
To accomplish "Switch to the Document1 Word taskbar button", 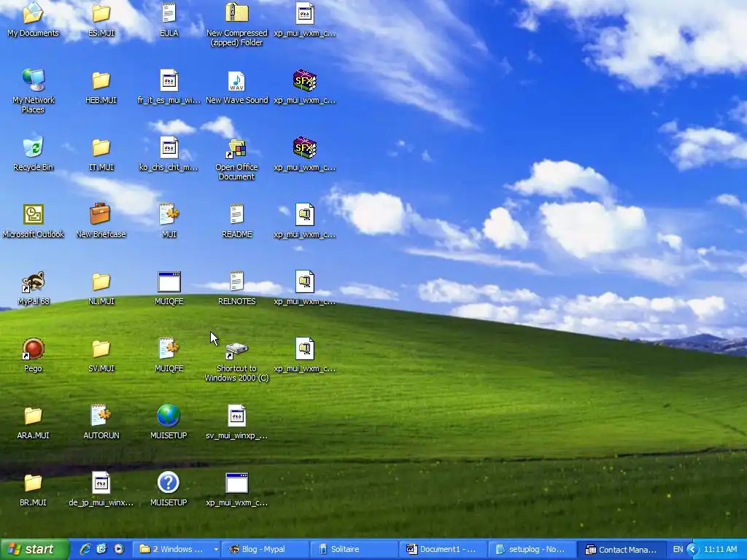I will tap(444, 549).
